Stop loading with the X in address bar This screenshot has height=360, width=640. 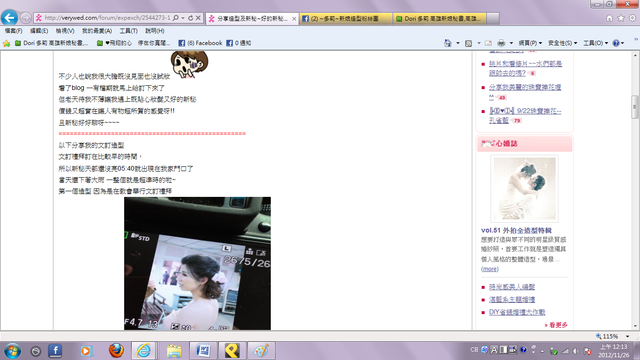[198, 18]
